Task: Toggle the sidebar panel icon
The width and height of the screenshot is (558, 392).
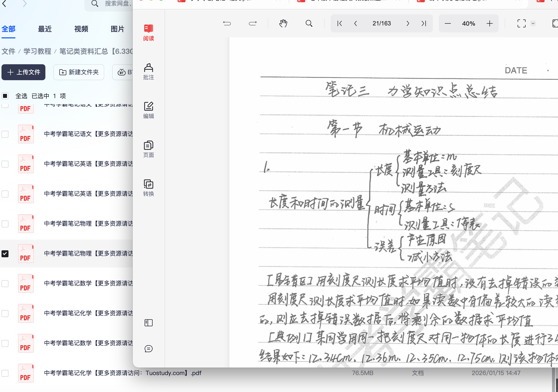Action: click(x=148, y=323)
